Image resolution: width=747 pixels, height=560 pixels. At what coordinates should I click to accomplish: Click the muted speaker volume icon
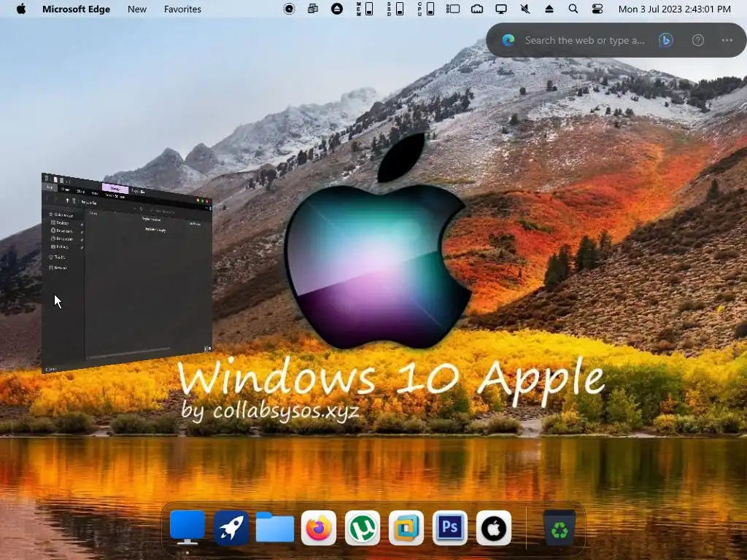click(x=525, y=9)
